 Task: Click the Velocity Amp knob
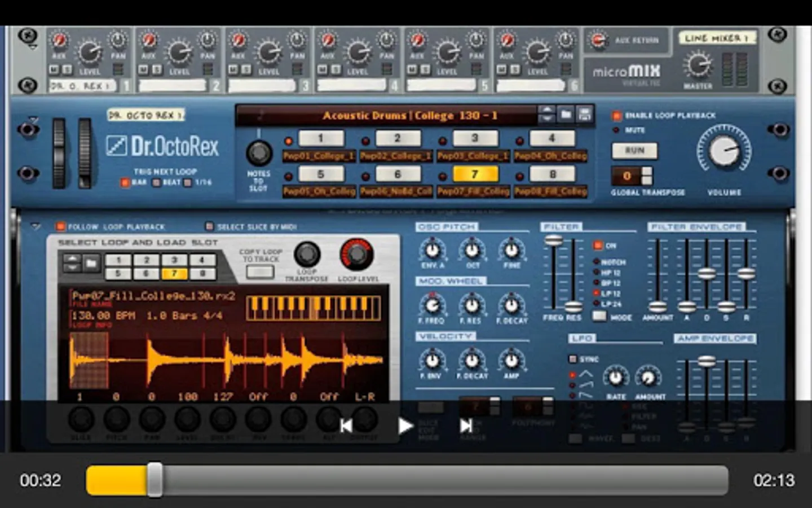point(511,360)
